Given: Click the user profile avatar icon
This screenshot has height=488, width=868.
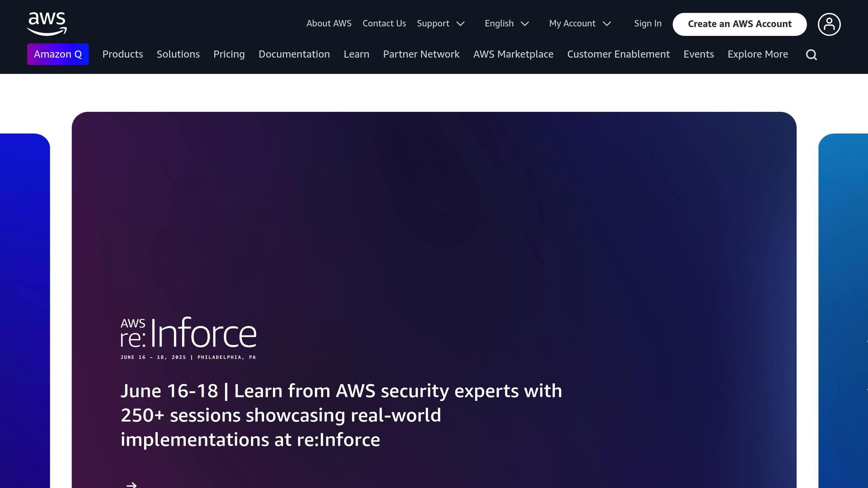Looking at the screenshot, I should [829, 24].
